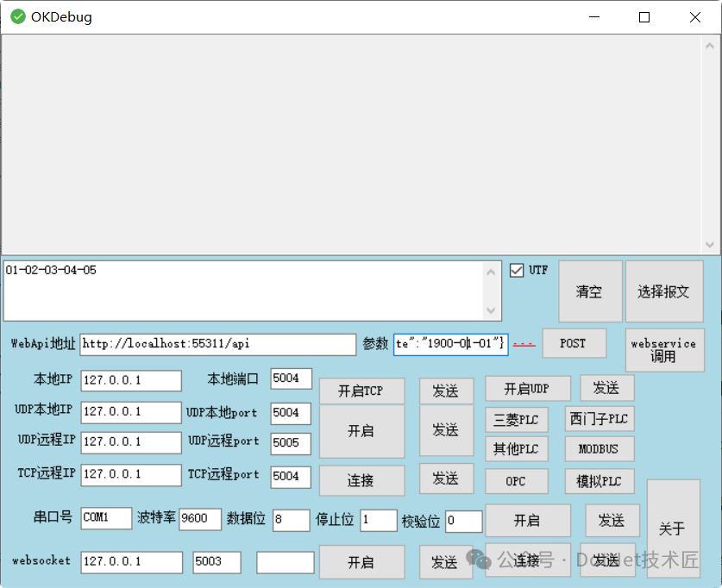
Task: Click the 本地IP field
Action: (x=131, y=380)
